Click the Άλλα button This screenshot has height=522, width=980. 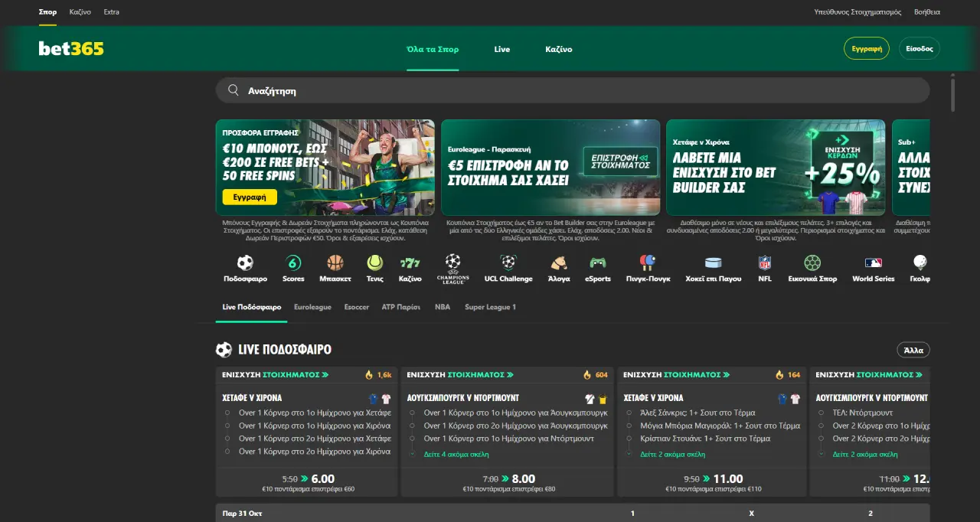click(x=913, y=350)
